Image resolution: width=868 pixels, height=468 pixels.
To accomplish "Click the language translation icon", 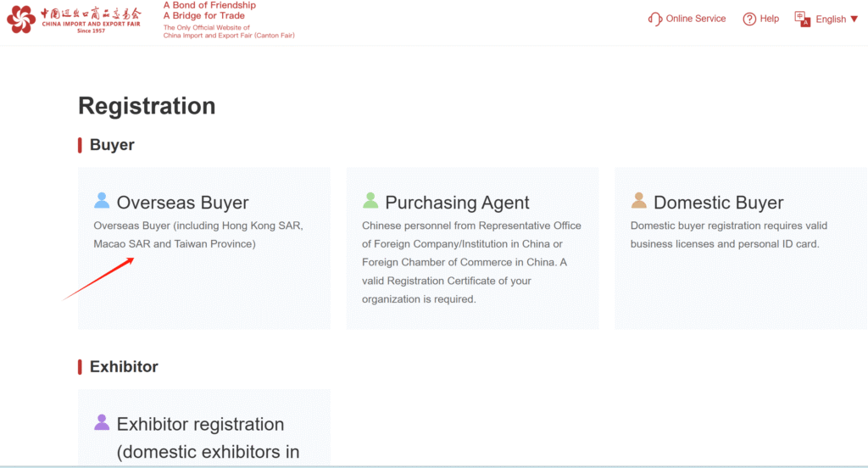I will (802, 19).
